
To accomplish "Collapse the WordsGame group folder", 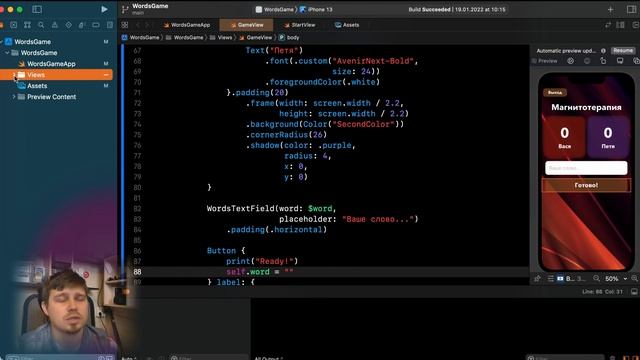I will (7, 53).
